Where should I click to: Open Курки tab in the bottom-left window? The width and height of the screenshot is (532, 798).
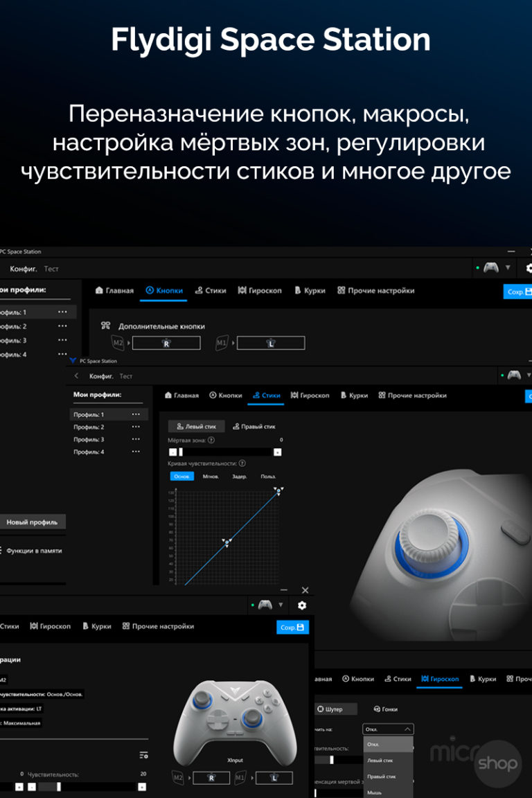click(x=97, y=626)
